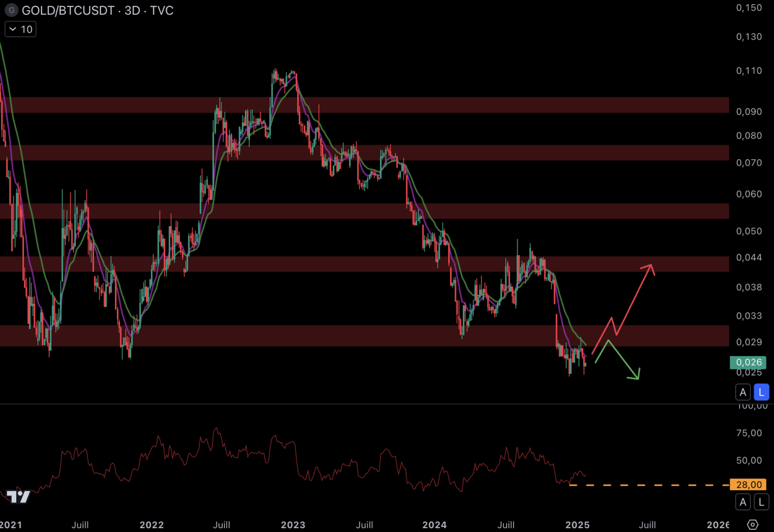Click the orange 28,00 RSI level label
774x532 pixels.
tap(748, 485)
